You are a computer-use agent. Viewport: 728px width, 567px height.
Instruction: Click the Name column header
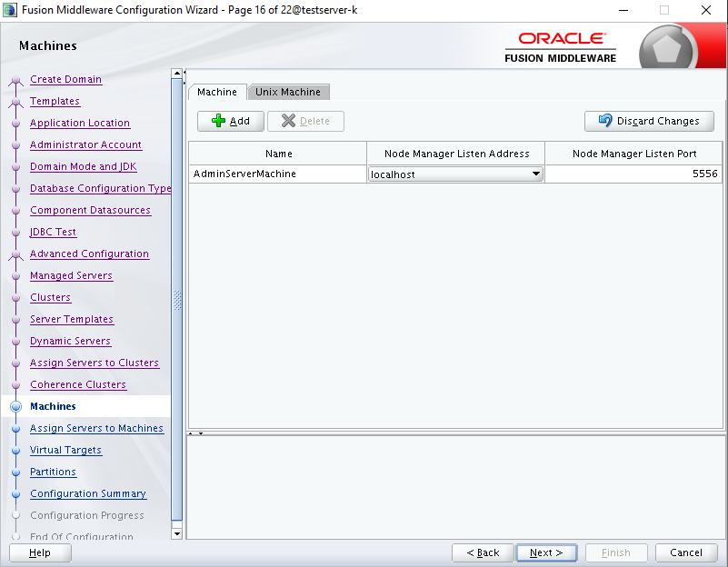(x=278, y=154)
